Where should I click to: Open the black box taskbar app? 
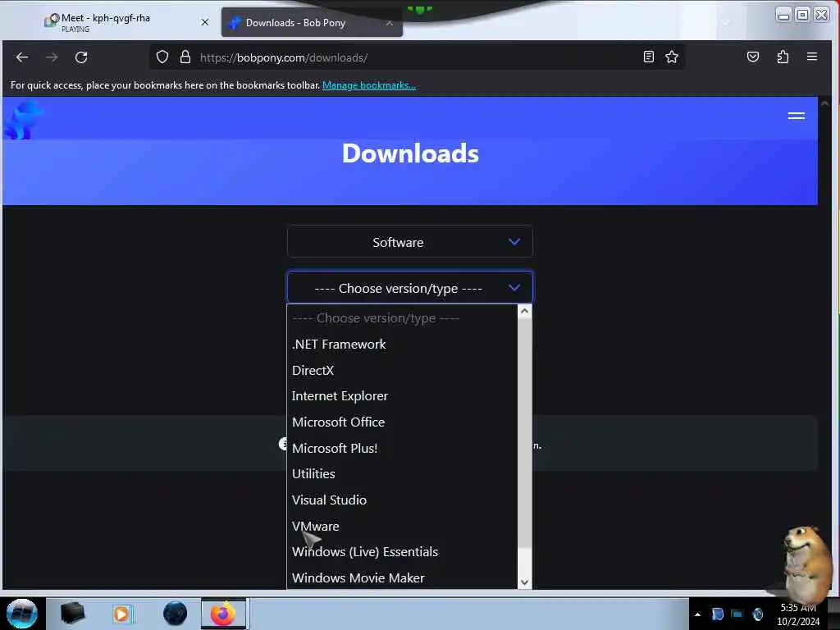(x=73, y=614)
